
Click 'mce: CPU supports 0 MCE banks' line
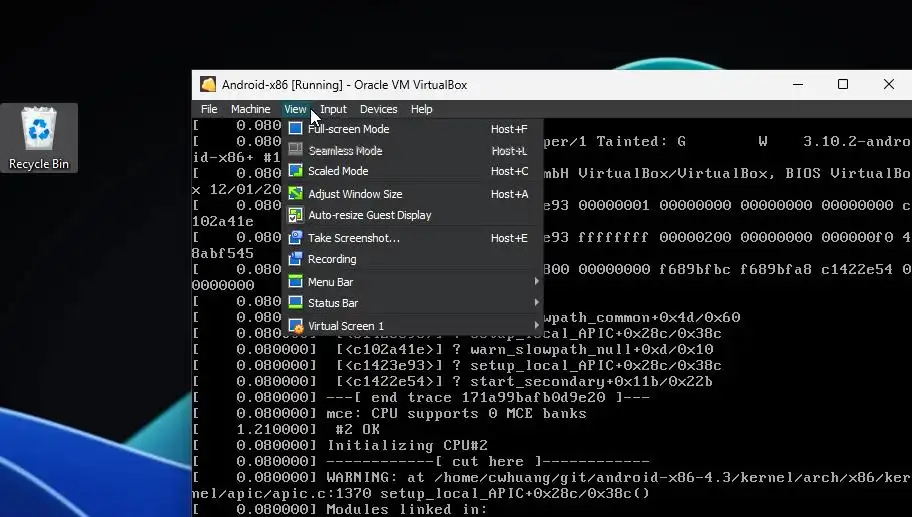(457, 413)
